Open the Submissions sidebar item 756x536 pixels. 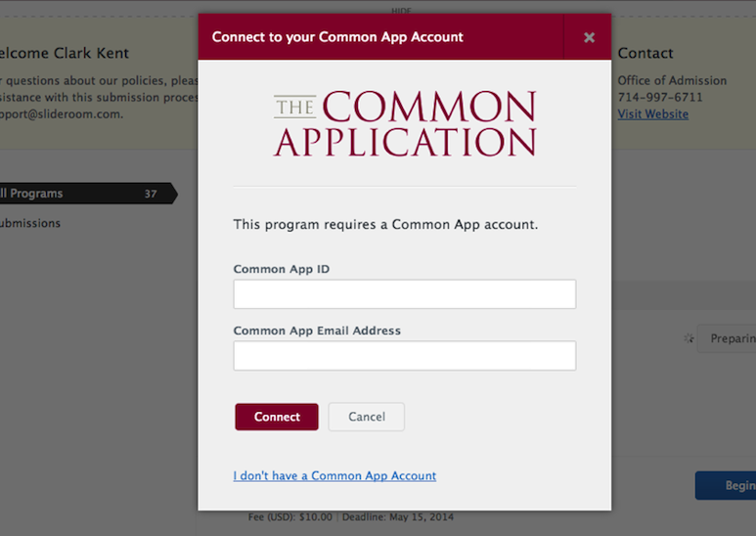[x=30, y=223]
